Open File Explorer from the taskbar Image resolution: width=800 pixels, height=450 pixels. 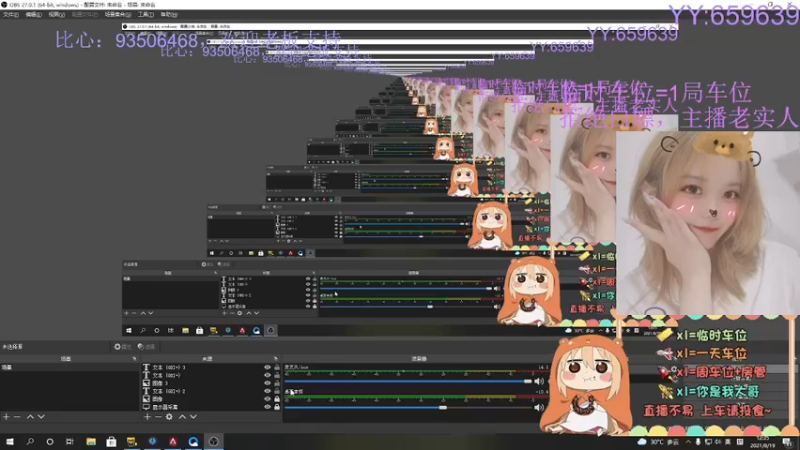click(91, 441)
